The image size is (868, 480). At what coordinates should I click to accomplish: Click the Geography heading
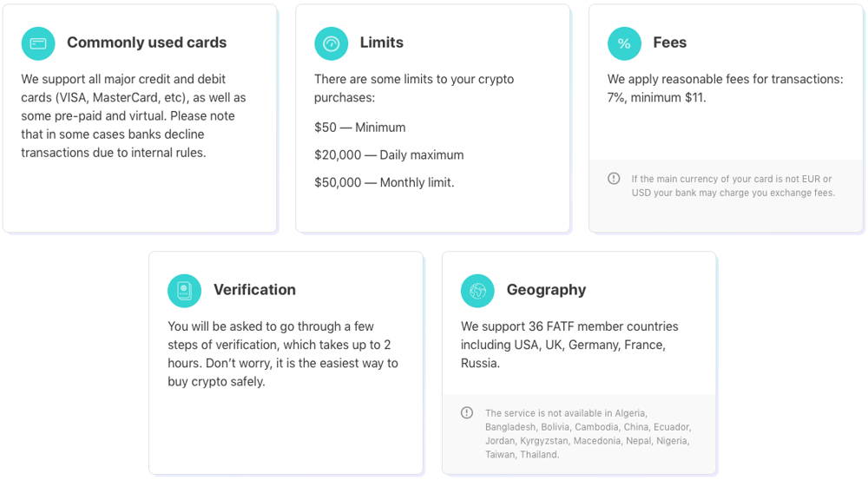(x=546, y=290)
